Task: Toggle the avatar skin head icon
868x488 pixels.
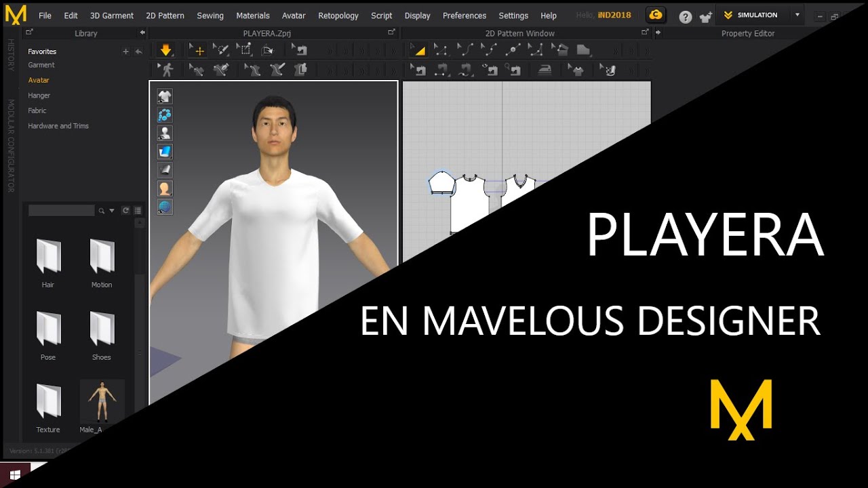Action: pyautogui.click(x=165, y=188)
